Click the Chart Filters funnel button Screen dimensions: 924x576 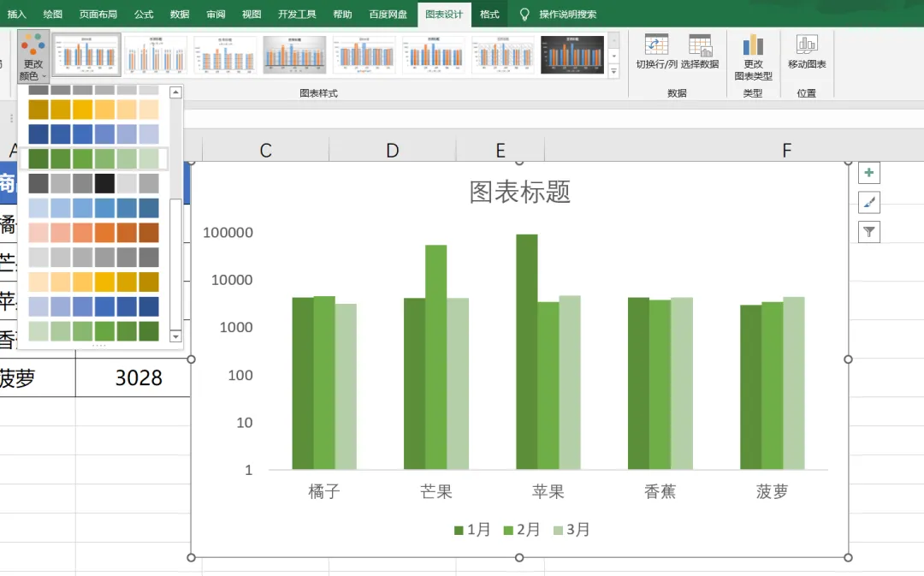click(869, 232)
